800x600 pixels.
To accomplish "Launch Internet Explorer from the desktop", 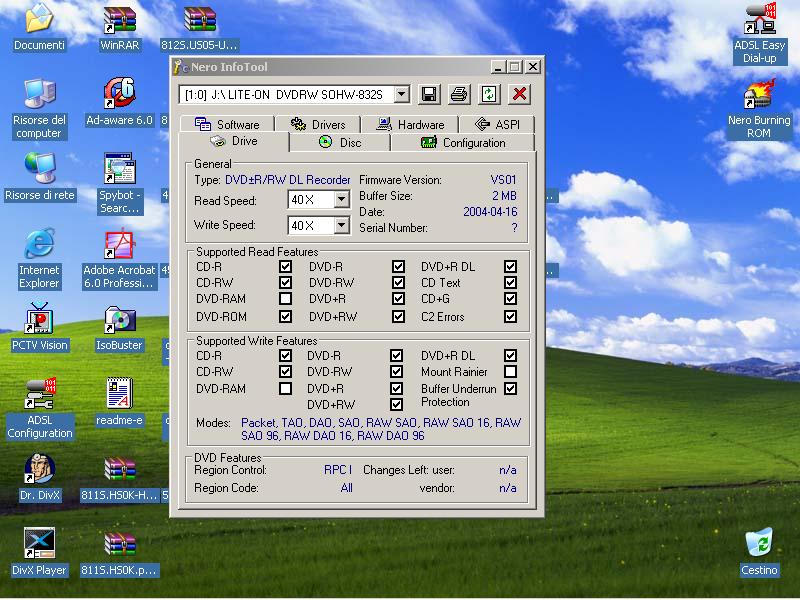I will [39, 259].
